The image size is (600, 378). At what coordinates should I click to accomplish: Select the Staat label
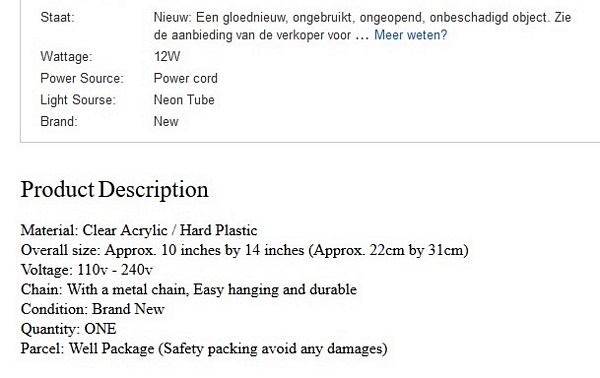pyautogui.click(x=57, y=18)
